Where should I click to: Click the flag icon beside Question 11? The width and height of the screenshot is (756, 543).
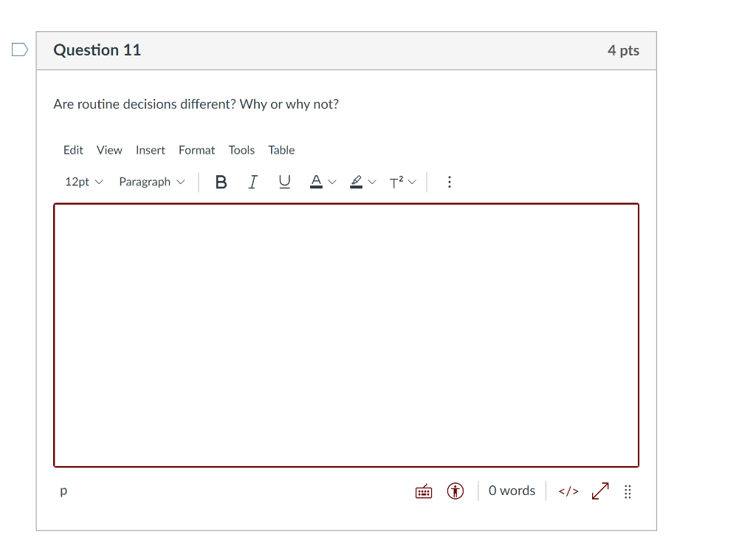18,49
